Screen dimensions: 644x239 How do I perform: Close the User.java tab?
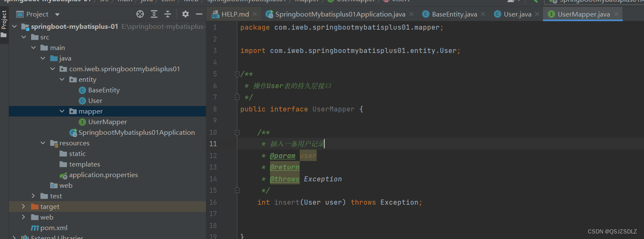click(537, 14)
